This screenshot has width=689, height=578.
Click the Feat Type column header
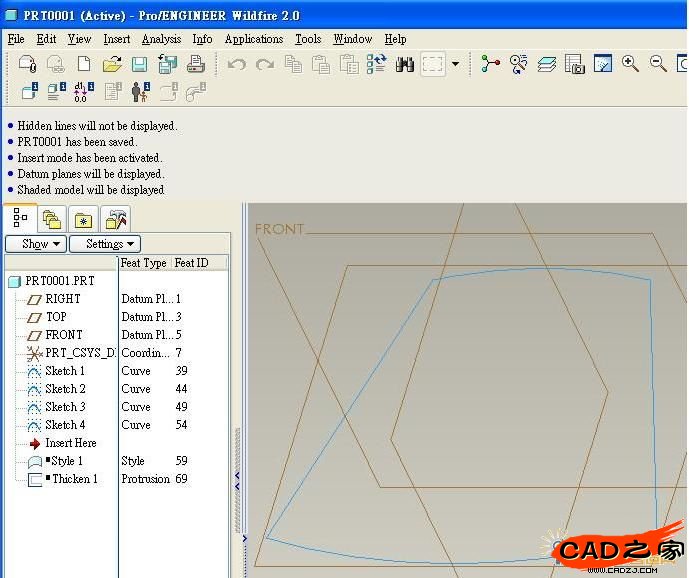pyautogui.click(x=144, y=263)
